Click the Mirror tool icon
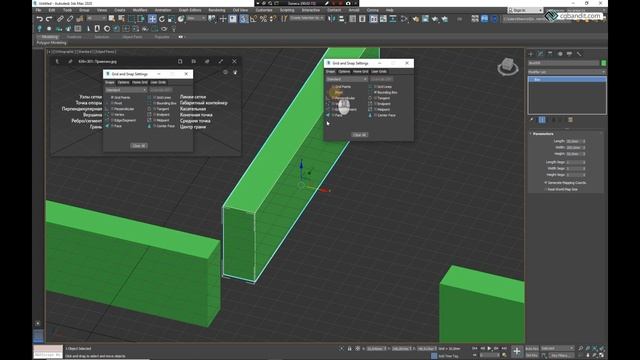The image size is (640, 360). click(x=332, y=19)
